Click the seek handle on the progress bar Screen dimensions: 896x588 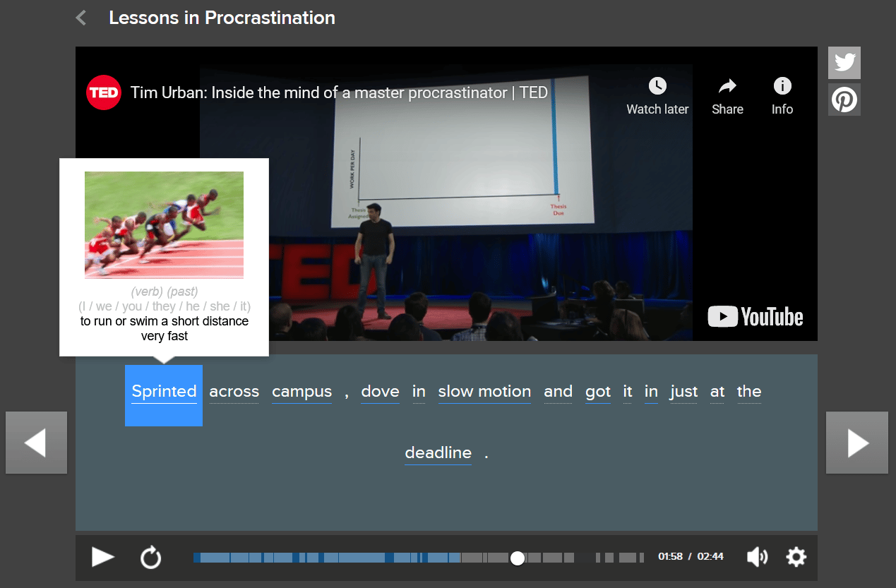click(518, 558)
